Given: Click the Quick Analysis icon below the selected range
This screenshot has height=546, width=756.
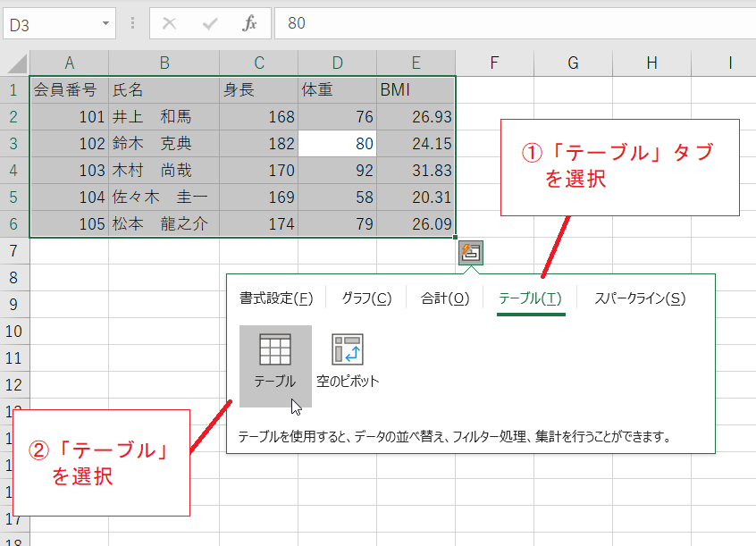Looking at the screenshot, I should pos(469,252).
